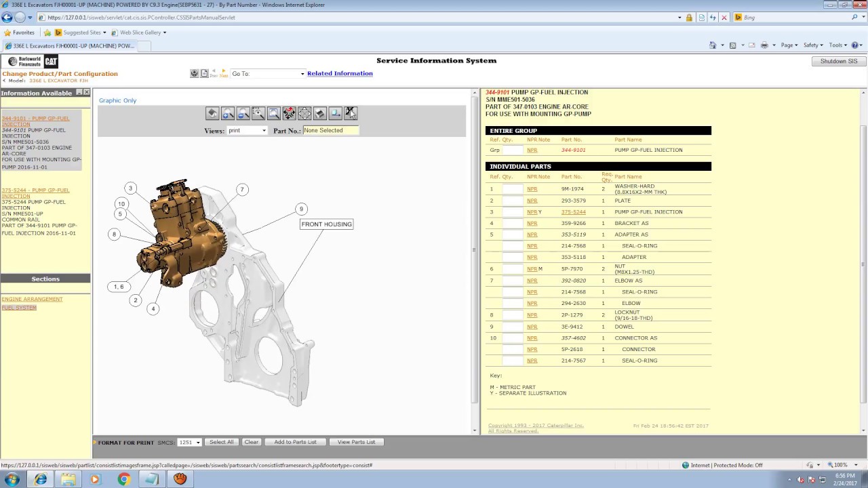Click the IE help question mark icon
This screenshot has height=488, width=868.
click(x=854, y=45)
